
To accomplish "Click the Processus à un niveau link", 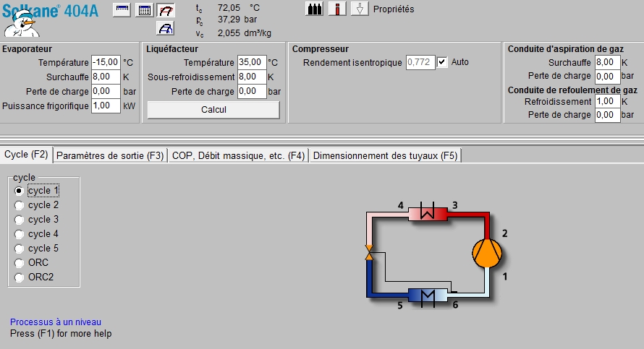I will click(x=56, y=322).
